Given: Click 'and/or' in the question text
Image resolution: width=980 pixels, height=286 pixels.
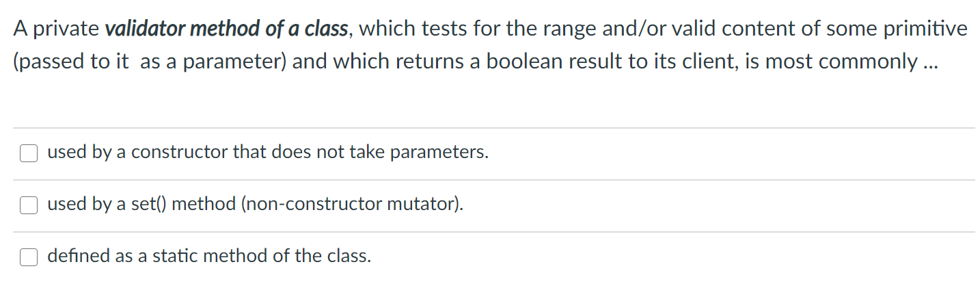Looking at the screenshot, I should (x=608, y=29).
